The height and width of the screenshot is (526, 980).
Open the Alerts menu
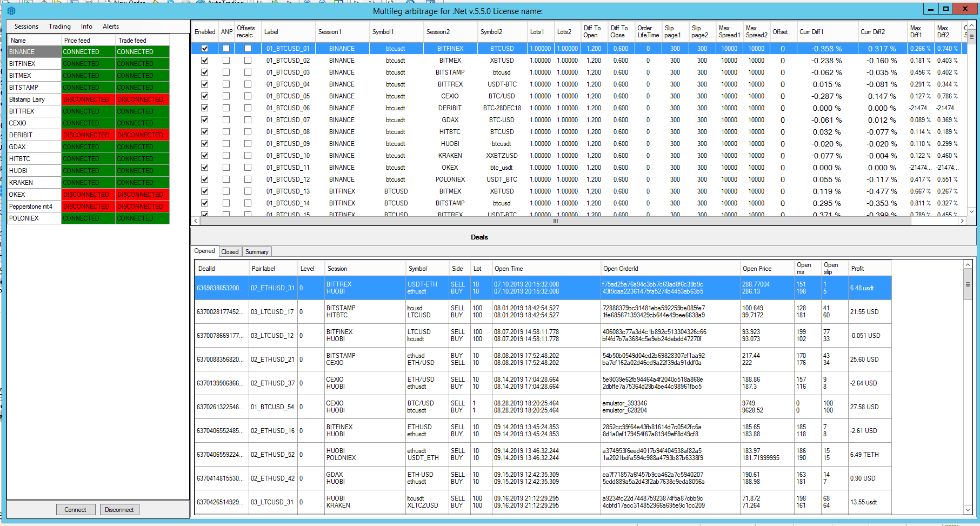(x=111, y=26)
